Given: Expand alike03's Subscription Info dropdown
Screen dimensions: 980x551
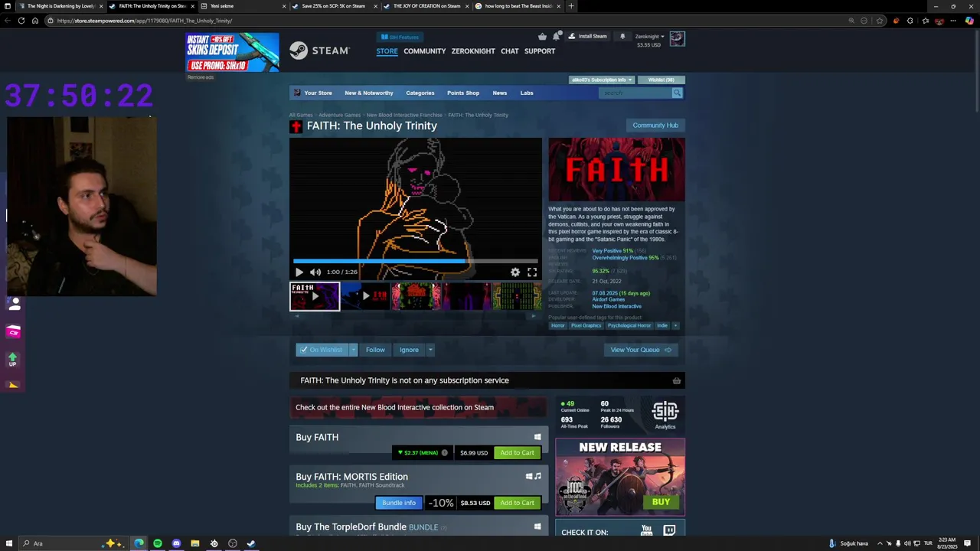Looking at the screenshot, I should coord(601,80).
